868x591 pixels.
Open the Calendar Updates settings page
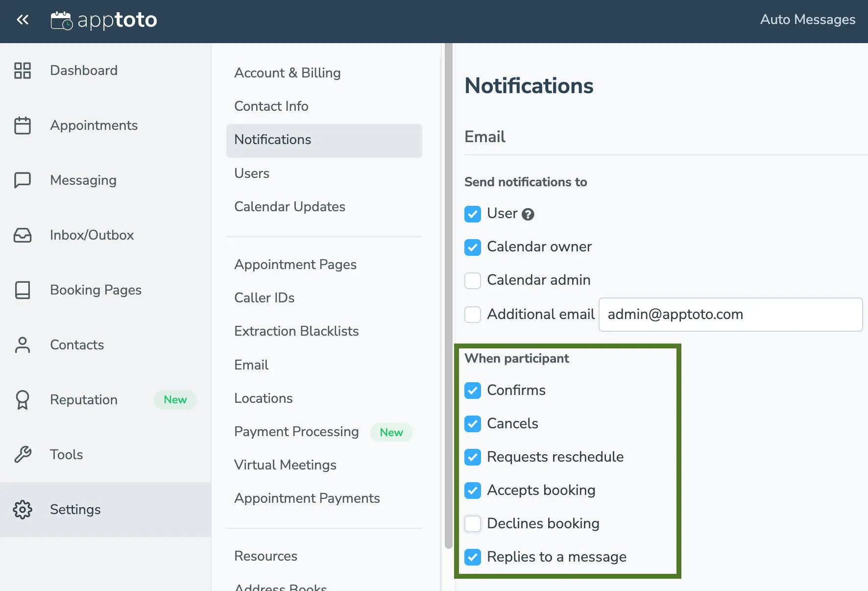tap(289, 206)
